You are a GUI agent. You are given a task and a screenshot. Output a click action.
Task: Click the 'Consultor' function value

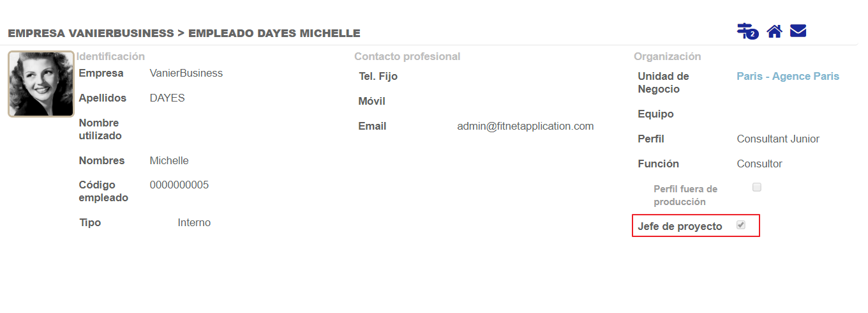(759, 164)
